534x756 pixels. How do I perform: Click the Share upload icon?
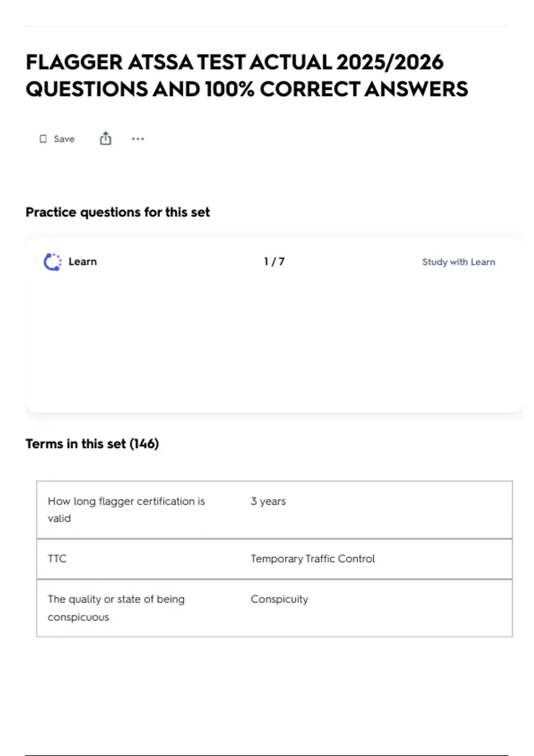point(105,139)
